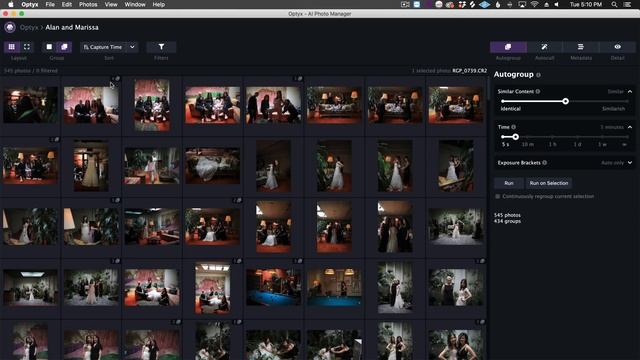Select the stacked groups view icon
The height and width of the screenshot is (360, 640).
(64, 47)
